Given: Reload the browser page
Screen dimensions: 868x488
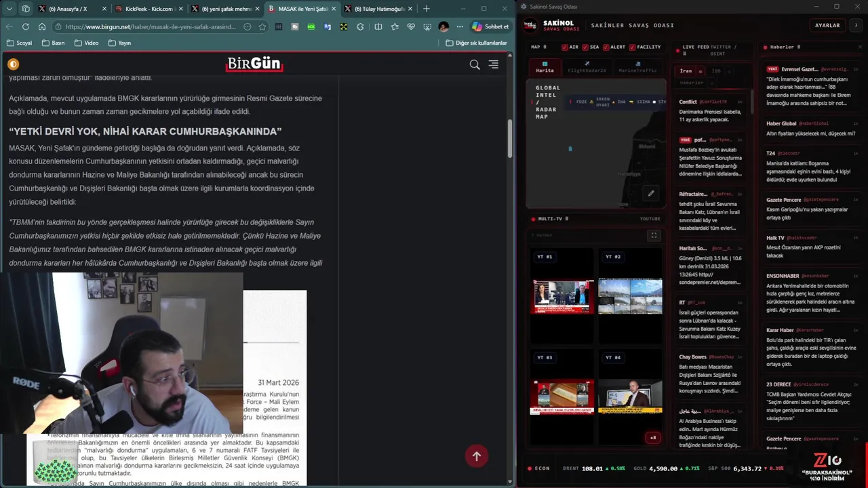Looking at the screenshot, I should pos(26,26).
